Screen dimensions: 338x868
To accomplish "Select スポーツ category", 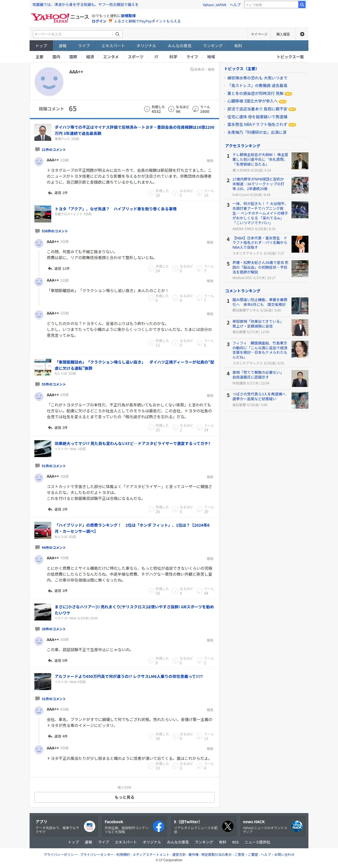I will click(x=135, y=57).
